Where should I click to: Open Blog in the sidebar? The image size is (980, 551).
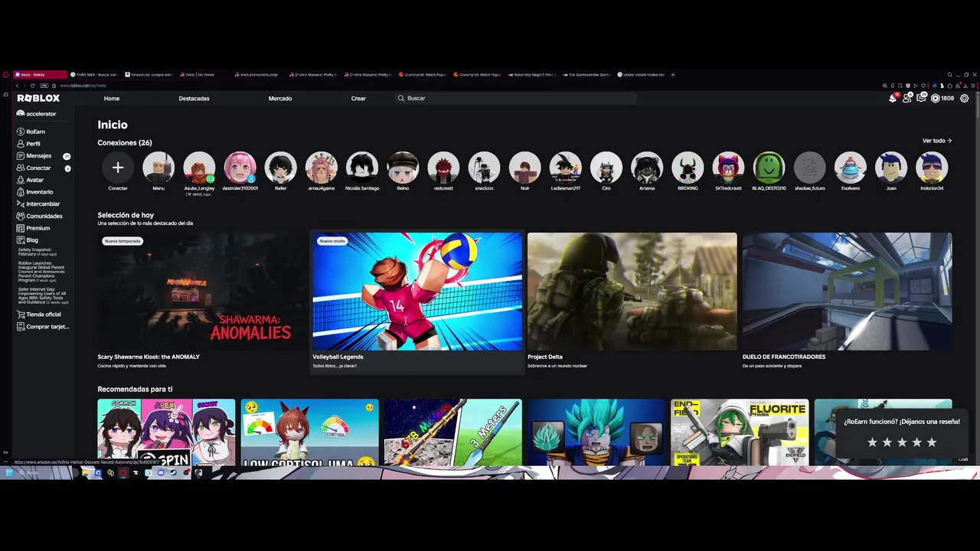(x=28, y=240)
